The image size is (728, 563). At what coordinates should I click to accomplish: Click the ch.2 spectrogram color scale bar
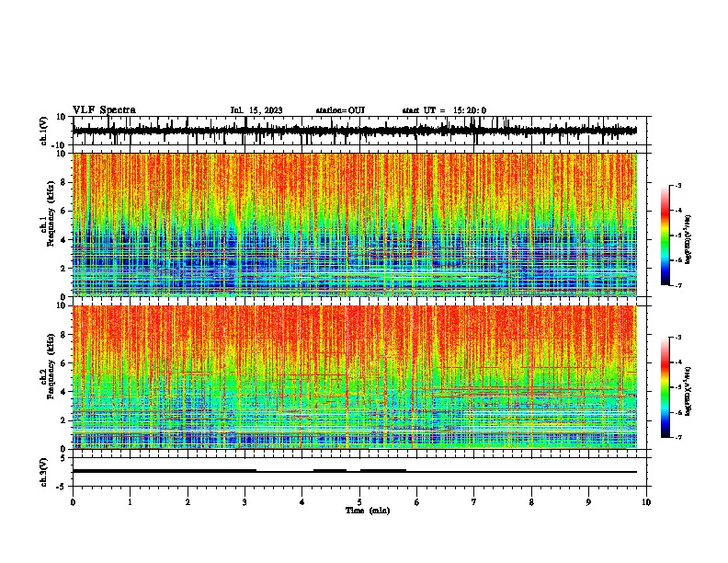click(665, 387)
